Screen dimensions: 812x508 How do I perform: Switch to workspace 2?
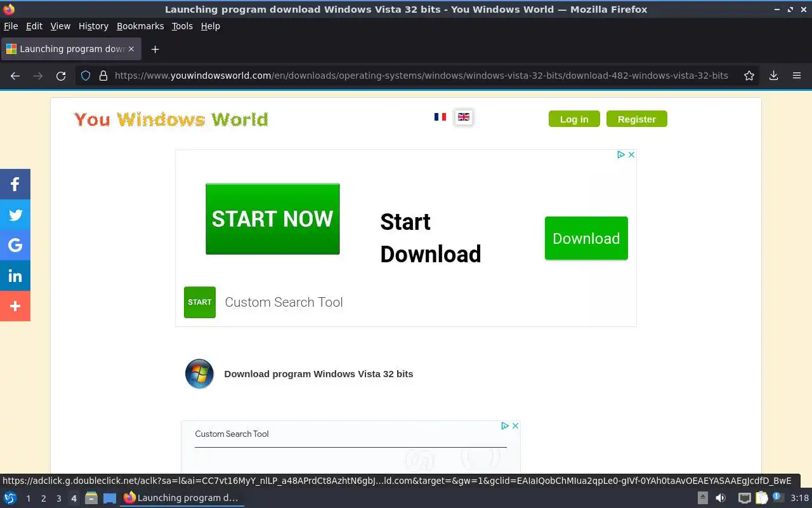tap(43, 498)
